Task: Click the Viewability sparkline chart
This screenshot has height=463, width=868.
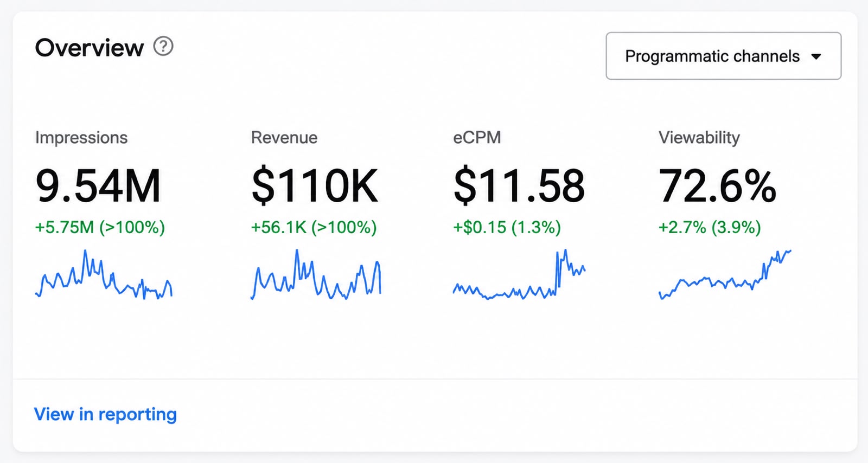Action: [x=725, y=274]
